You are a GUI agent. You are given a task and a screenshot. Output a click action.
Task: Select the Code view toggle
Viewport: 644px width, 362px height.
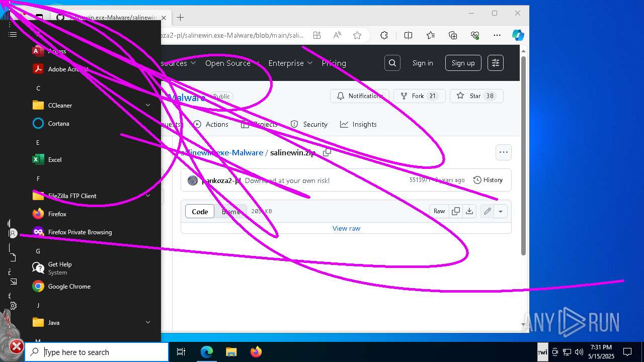click(x=200, y=211)
